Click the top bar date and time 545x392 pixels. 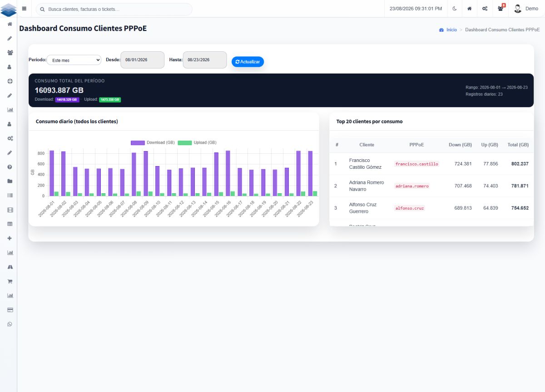click(x=416, y=9)
